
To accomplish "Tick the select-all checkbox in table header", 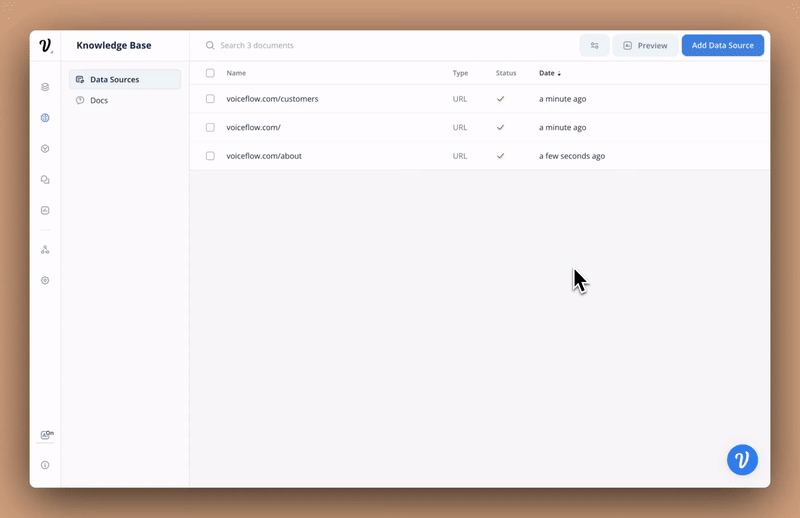I will pyautogui.click(x=210, y=73).
